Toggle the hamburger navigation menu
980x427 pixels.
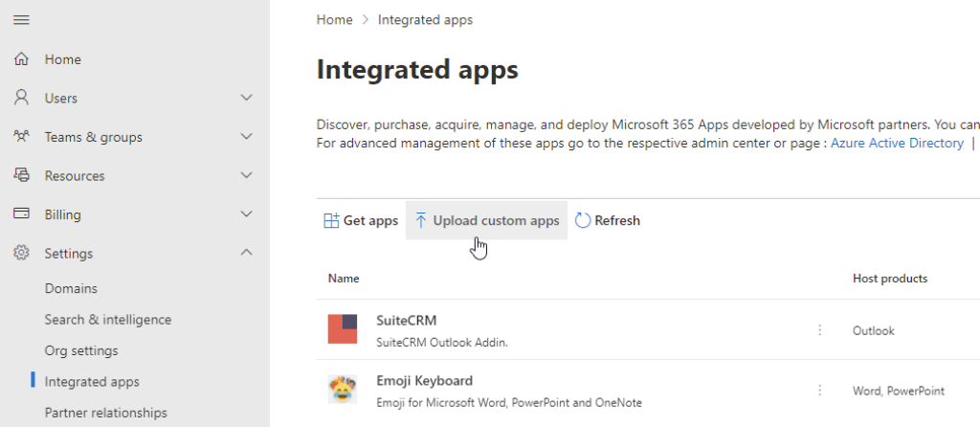20,20
